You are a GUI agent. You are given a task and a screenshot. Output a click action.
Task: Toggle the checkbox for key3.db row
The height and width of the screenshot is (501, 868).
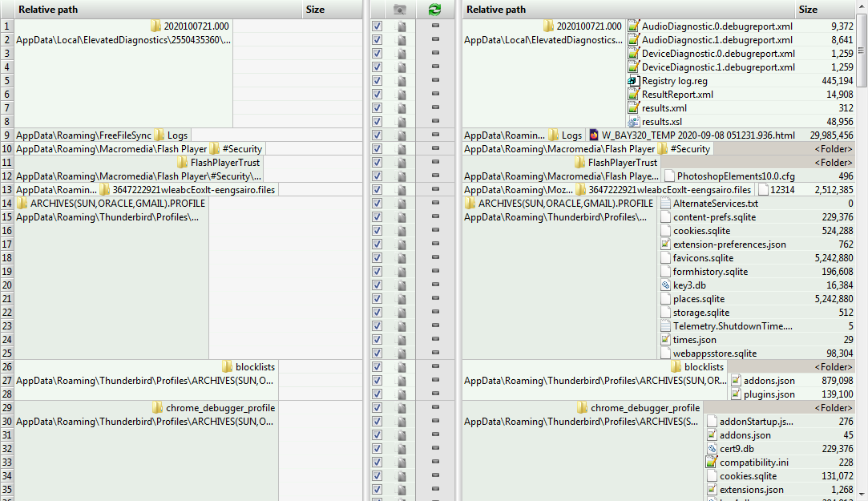click(x=377, y=285)
